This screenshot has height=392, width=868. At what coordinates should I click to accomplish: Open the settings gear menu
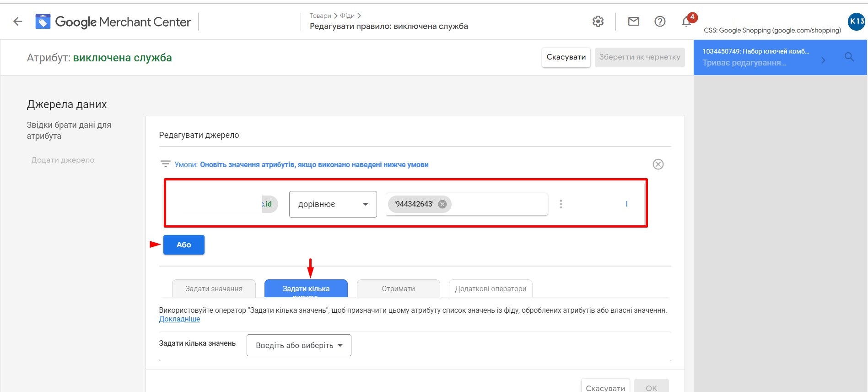pos(598,21)
